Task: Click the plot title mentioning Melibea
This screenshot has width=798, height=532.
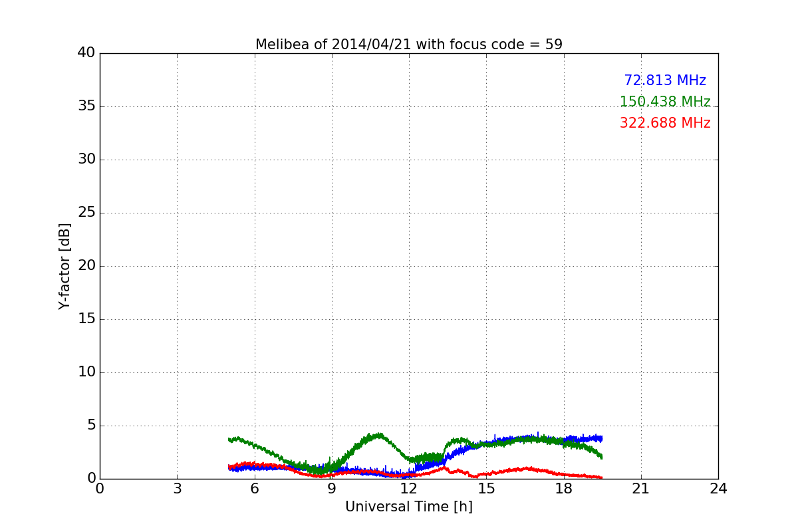Action: pos(409,45)
